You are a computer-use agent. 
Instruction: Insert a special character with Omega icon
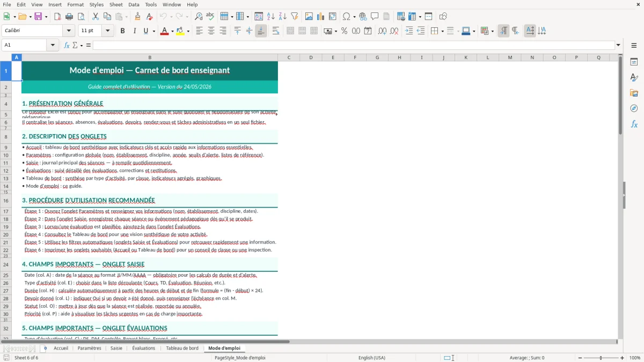coord(346,17)
